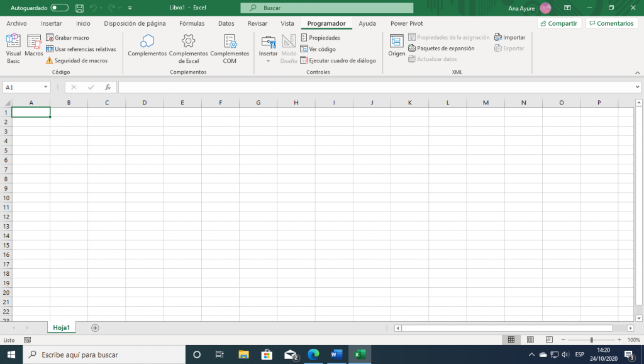Image resolution: width=644 pixels, height=364 pixels.
Task: Open control Propiedades
Action: point(320,38)
